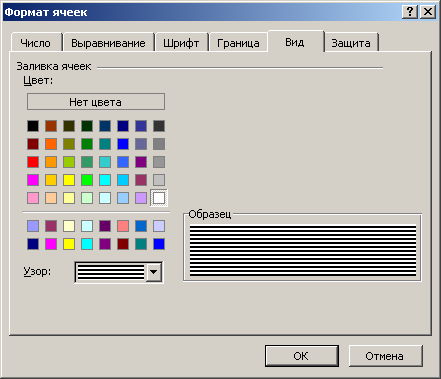Go to the Шрифт tab

(x=181, y=43)
